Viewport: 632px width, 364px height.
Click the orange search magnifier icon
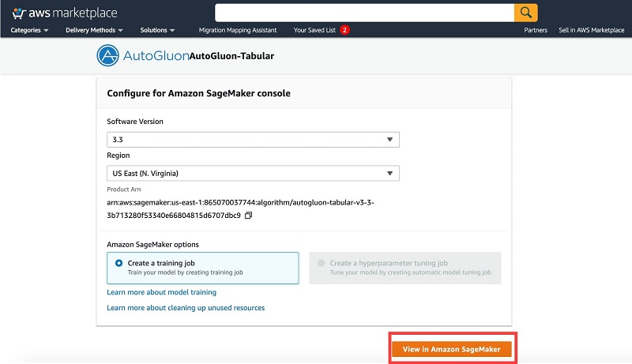coord(525,13)
